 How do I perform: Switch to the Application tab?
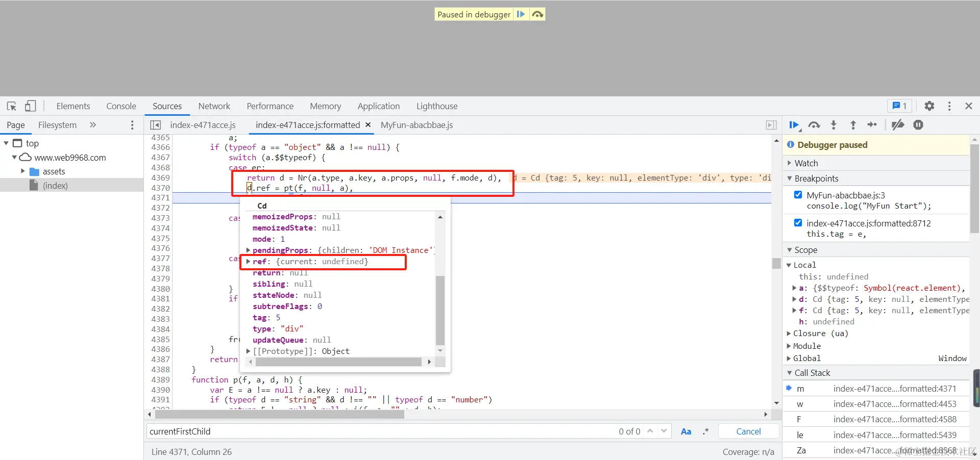coord(379,106)
